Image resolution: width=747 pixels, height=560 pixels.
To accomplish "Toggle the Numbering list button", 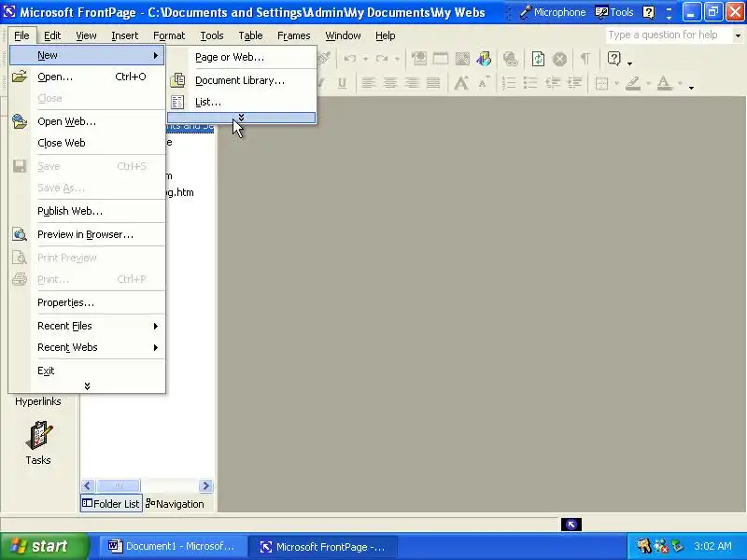I will point(509,83).
